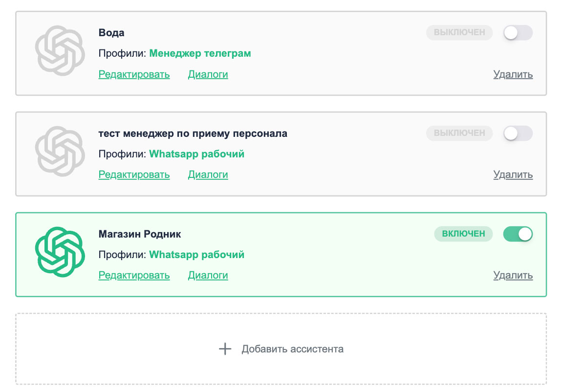Open Редактировать for Вода assistant

[x=134, y=74]
